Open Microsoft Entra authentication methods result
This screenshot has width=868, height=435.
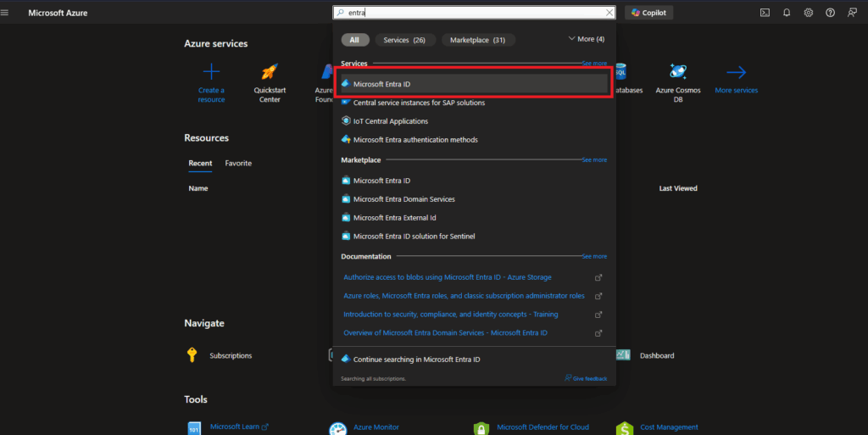coord(415,140)
